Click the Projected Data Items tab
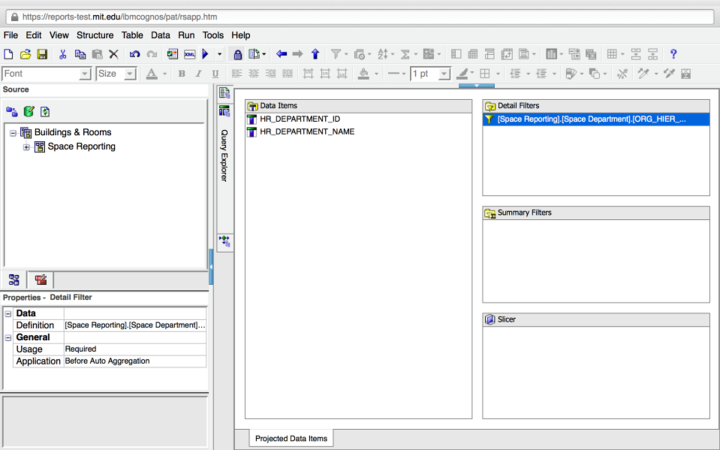 point(291,438)
